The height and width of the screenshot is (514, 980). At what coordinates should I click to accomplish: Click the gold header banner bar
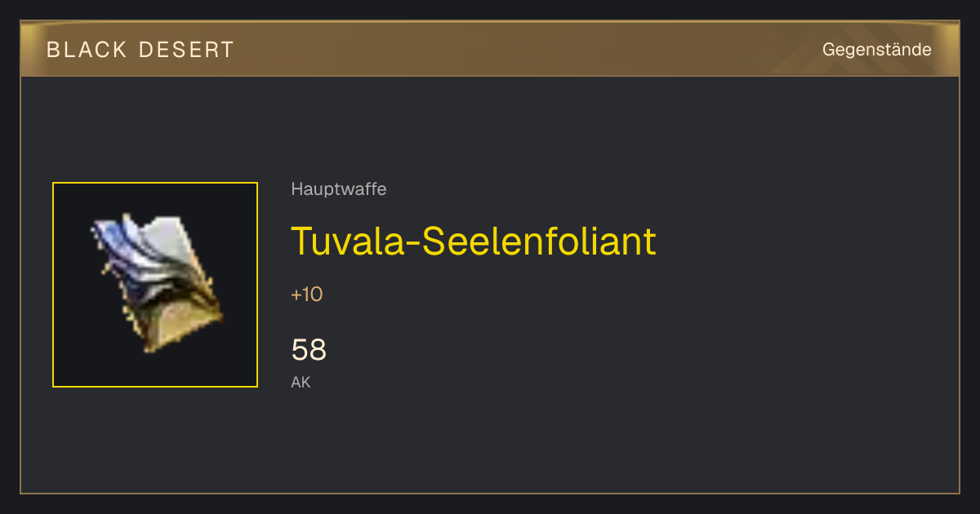(490, 49)
